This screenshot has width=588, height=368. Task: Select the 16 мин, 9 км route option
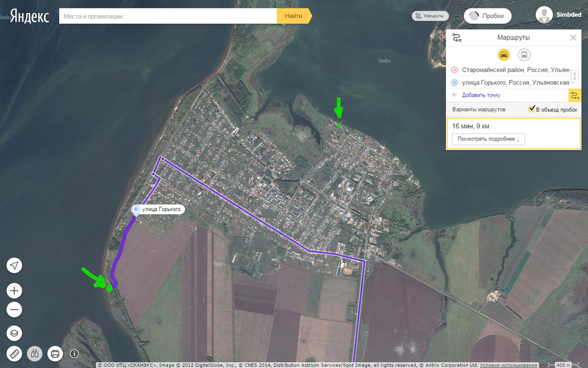[514, 134]
